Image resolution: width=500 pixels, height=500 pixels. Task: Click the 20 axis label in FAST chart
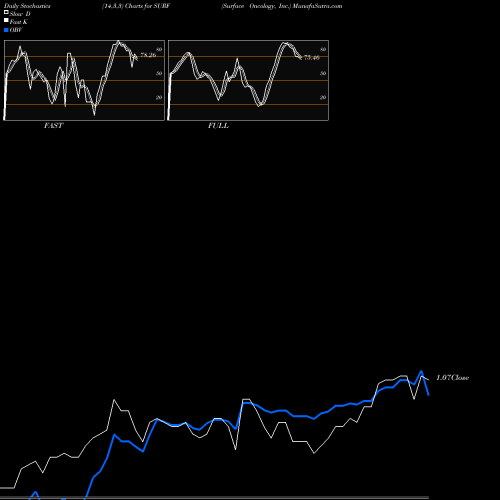[x=159, y=97]
